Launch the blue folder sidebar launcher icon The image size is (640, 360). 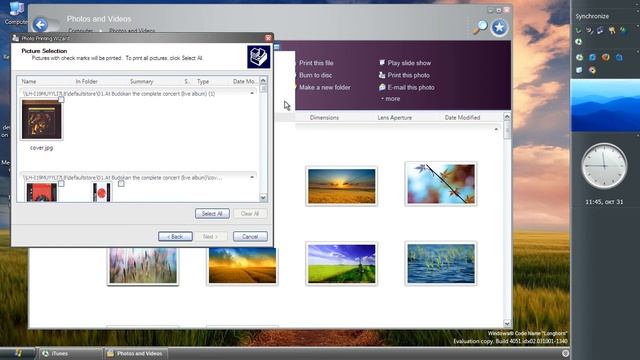[619, 58]
